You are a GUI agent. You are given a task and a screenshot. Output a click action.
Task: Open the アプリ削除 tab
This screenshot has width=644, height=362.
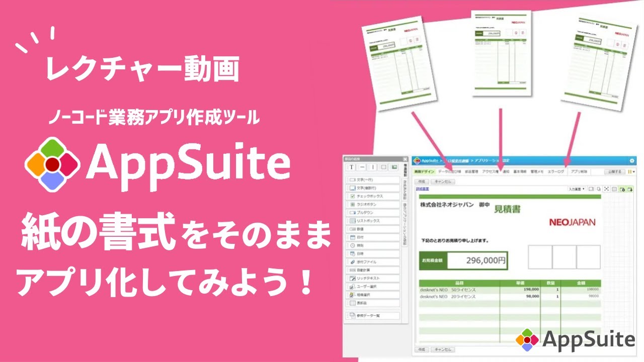pos(579,171)
